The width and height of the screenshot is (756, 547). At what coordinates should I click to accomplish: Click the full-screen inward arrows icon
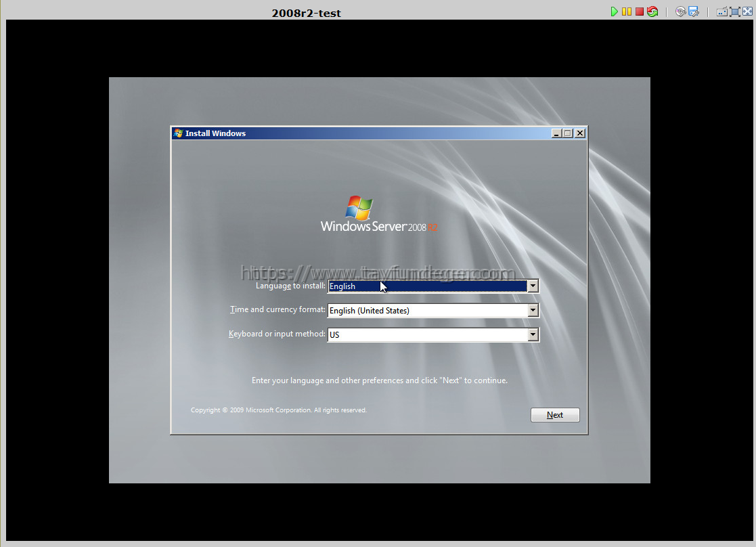747,12
